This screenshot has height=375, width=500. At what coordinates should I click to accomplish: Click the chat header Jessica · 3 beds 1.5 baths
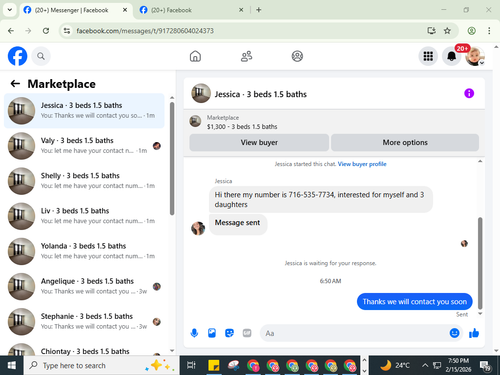[x=260, y=94]
